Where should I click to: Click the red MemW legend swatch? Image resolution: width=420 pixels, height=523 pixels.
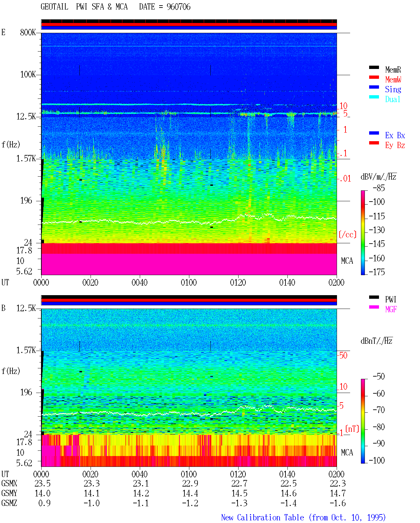374,77
